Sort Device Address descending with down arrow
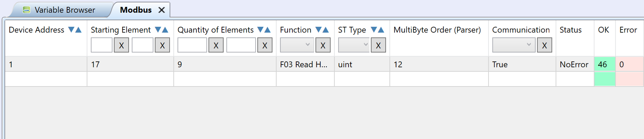Screen dimensions: 644x139 pyautogui.click(x=71, y=30)
